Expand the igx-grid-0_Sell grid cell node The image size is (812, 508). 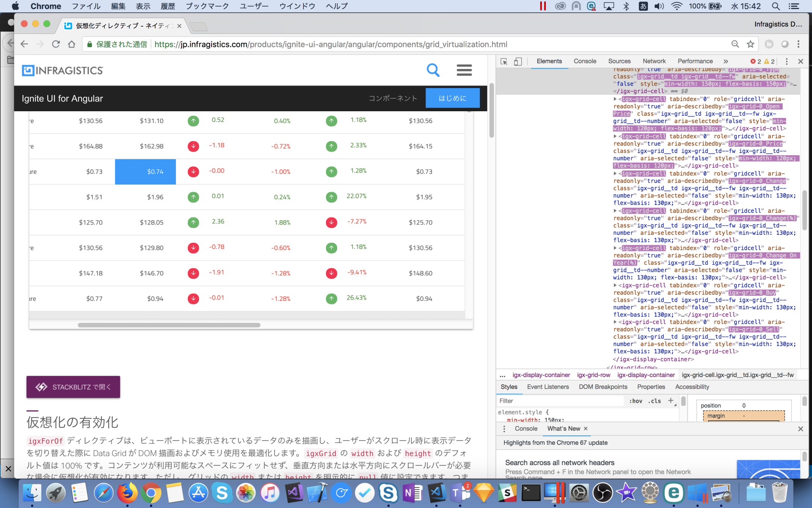point(615,322)
